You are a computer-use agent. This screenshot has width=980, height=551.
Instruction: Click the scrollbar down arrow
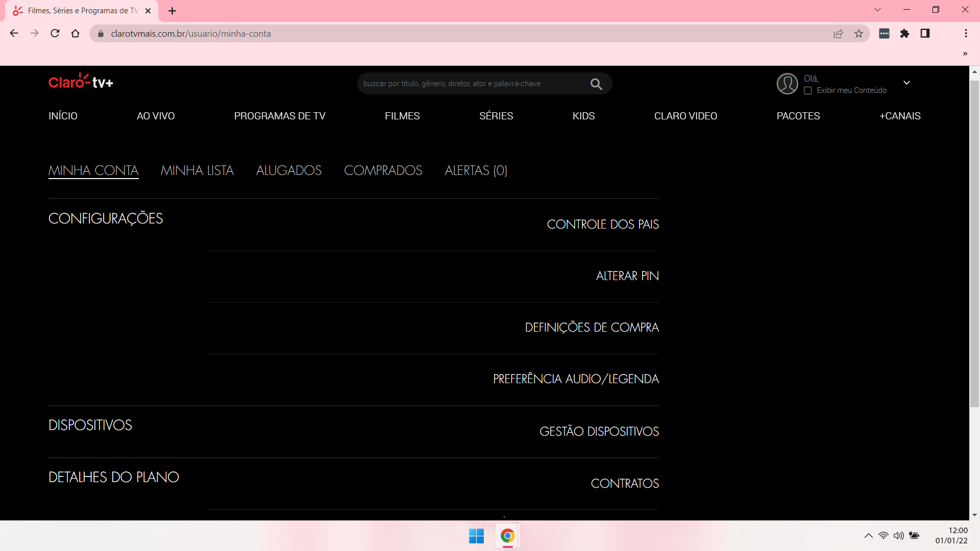[974, 515]
